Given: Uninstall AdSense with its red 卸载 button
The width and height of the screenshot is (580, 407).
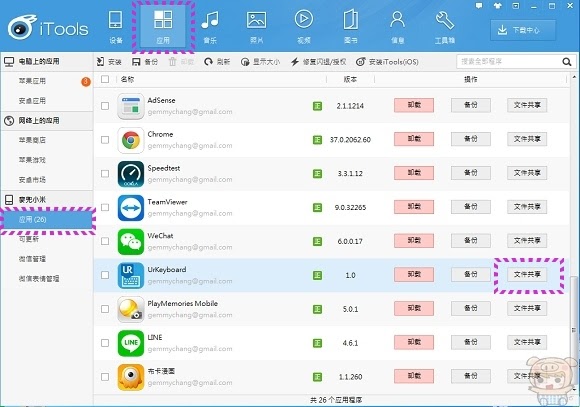Looking at the screenshot, I should (414, 105).
